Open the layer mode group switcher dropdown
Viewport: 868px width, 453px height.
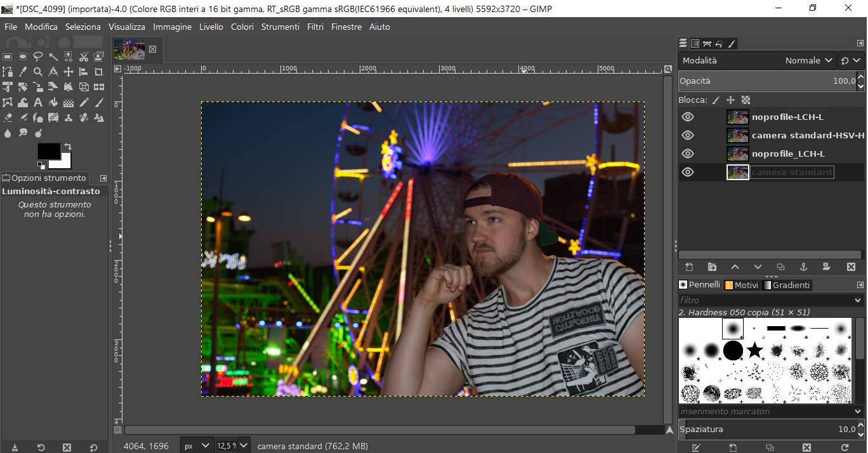click(851, 61)
